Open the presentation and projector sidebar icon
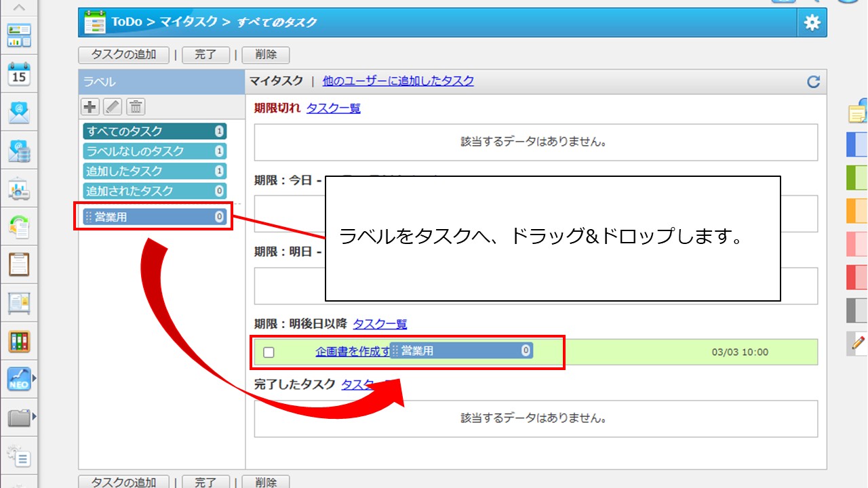This screenshot has height=488, width=868. pos(19,189)
